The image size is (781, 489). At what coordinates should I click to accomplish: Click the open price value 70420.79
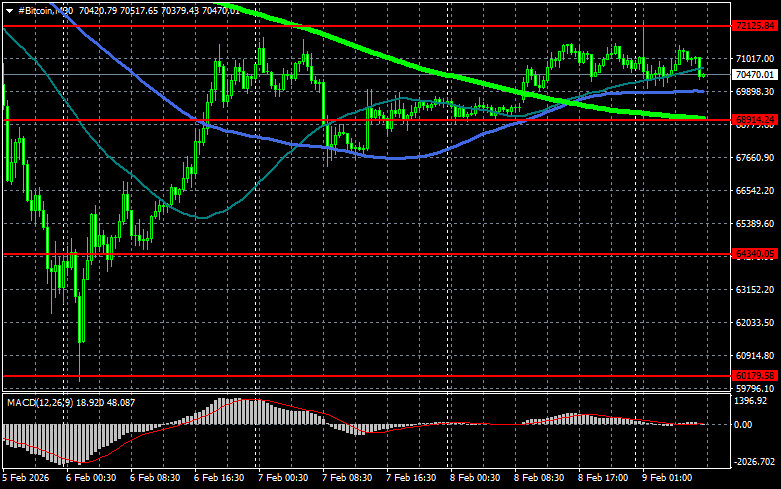(98, 11)
